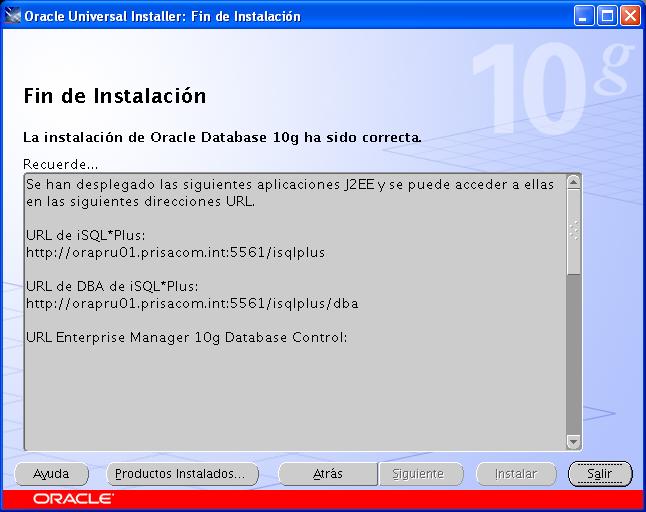Click the 'Fin de Instalación' heading
This screenshot has height=512, width=646.
(x=115, y=96)
